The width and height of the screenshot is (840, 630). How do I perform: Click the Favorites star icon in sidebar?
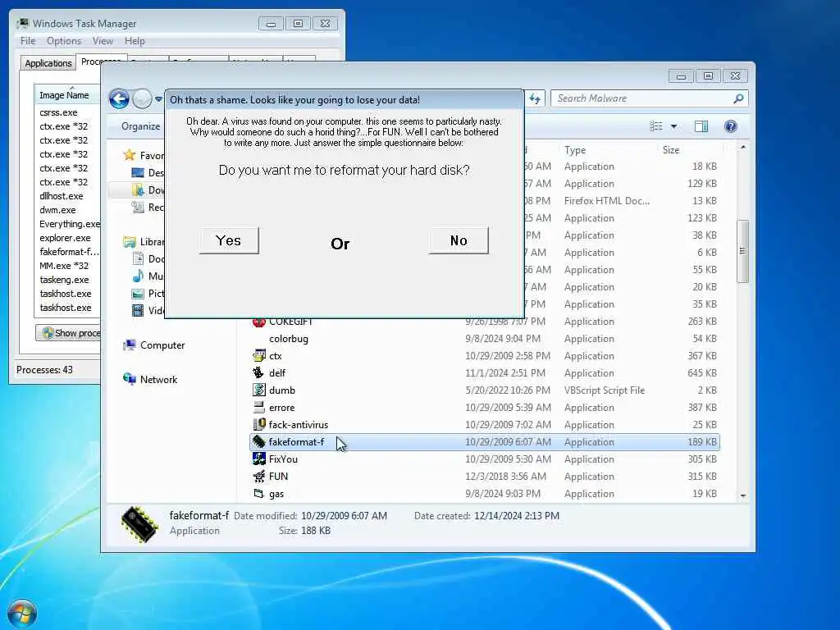[129, 155]
